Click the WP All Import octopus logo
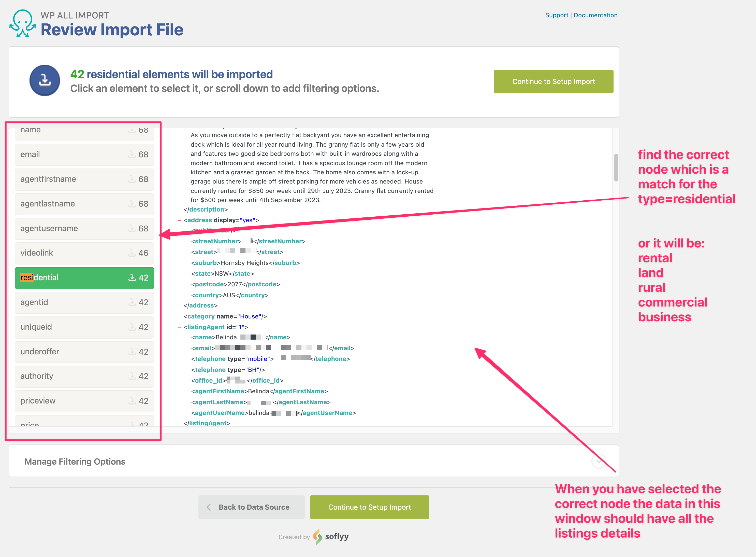756x557 pixels. [22, 23]
